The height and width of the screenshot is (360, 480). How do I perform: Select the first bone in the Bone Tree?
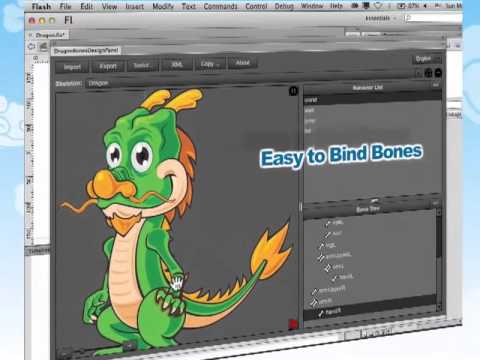click(x=335, y=223)
